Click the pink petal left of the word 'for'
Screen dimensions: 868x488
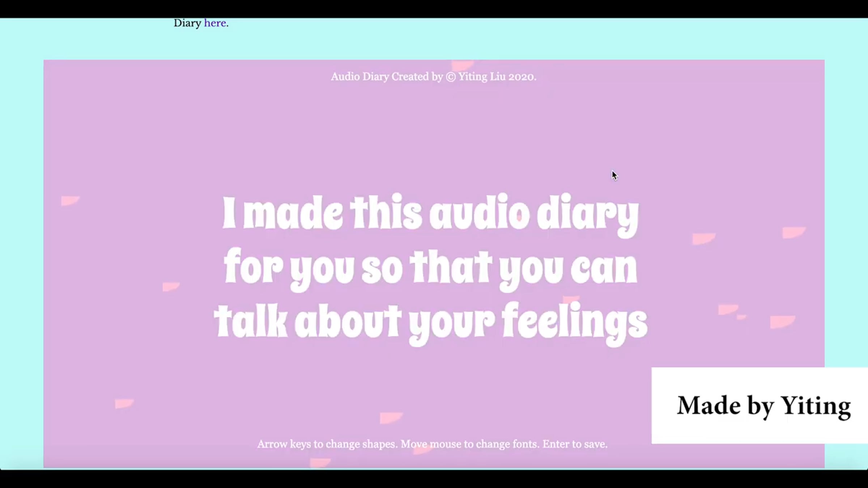[x=170, y=286]
